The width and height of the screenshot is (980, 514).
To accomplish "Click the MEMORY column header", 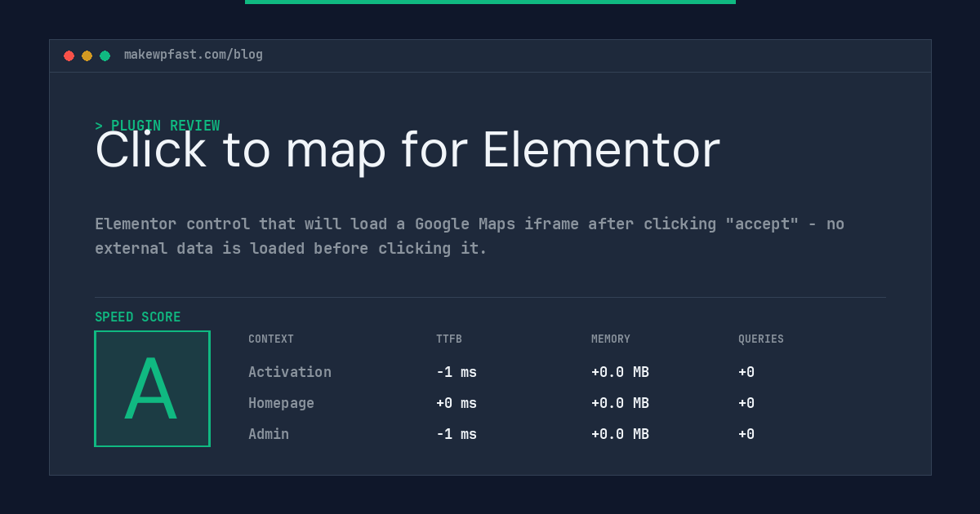I will 611,339.
